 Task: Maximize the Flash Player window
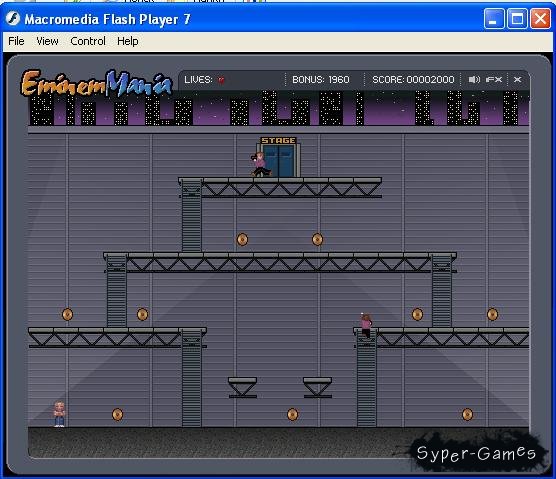coord(517,18)
